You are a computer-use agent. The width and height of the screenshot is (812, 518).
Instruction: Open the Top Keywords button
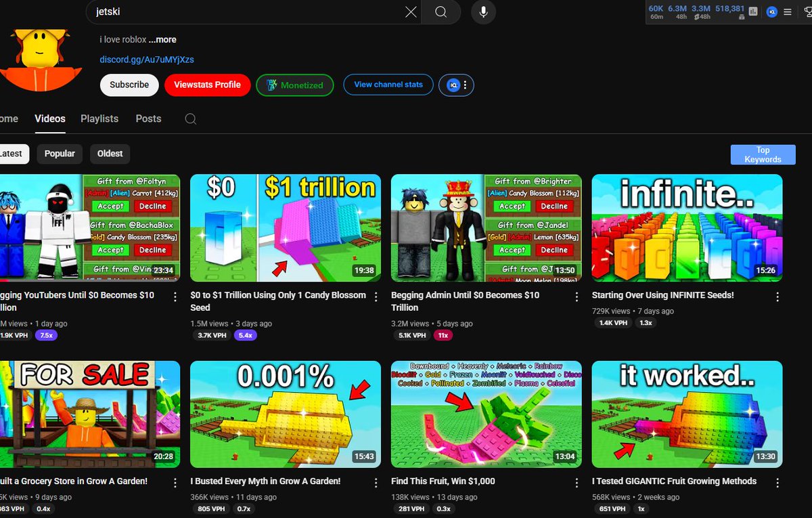pos(763,154)
